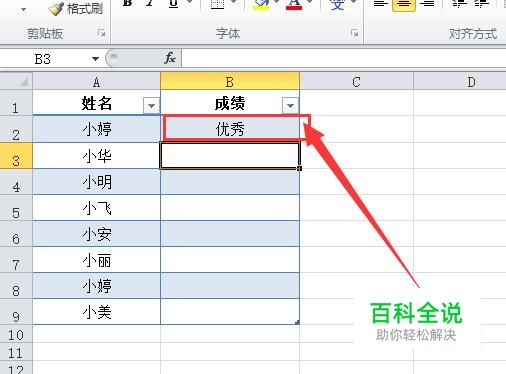Open the filter dropdown for 姓名

point(151,106)
